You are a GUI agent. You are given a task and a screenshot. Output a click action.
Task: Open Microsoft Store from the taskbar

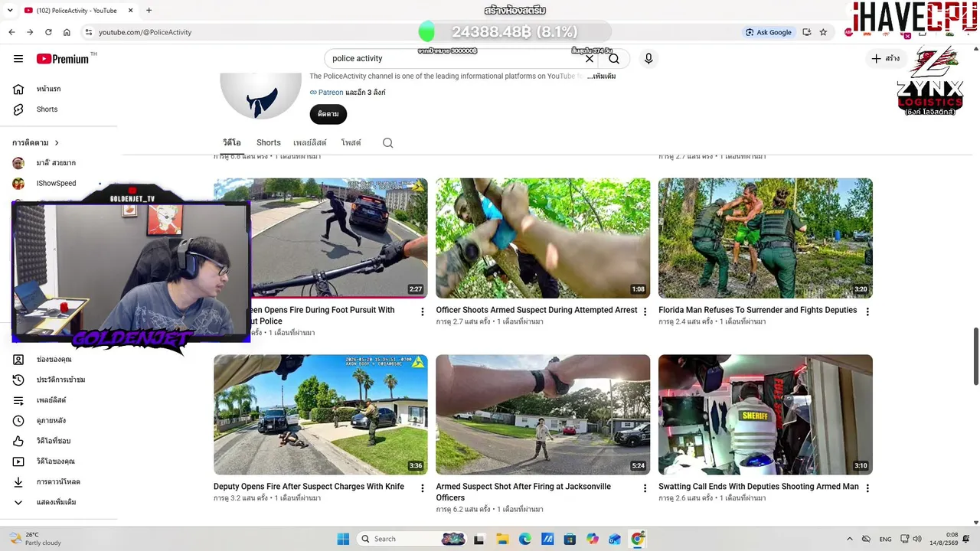click(x=570, y=539)
